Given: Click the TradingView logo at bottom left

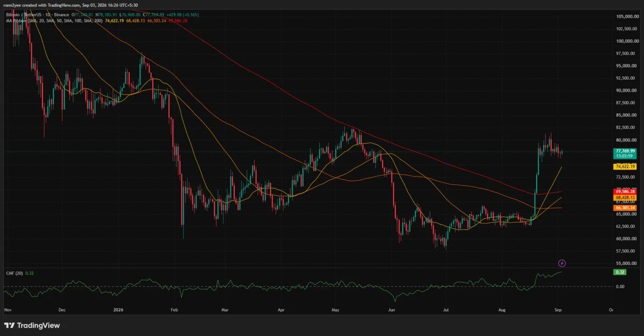Looking at the screenshot, I should [x=32, y=325].
